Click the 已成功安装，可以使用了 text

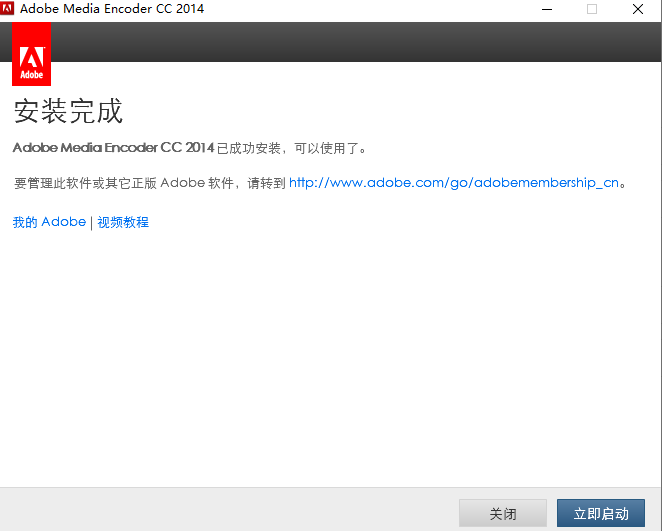(291, 148)
